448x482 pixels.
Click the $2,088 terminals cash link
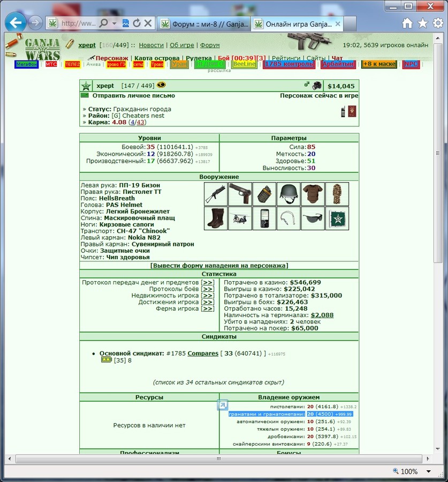(322, 315)
